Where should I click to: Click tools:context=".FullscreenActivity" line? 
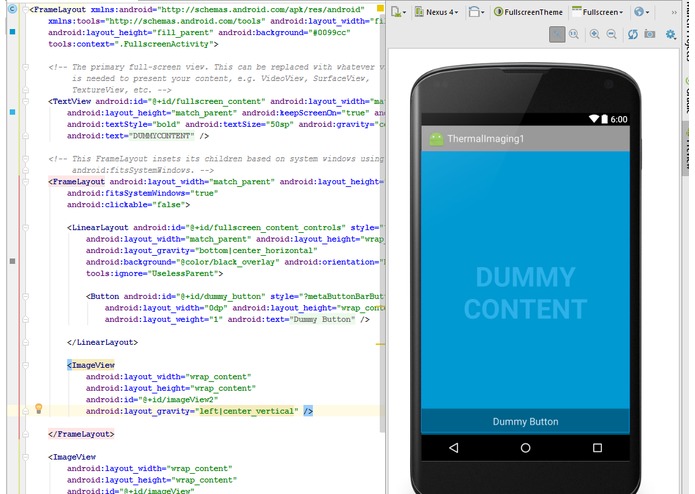point(133,44)
